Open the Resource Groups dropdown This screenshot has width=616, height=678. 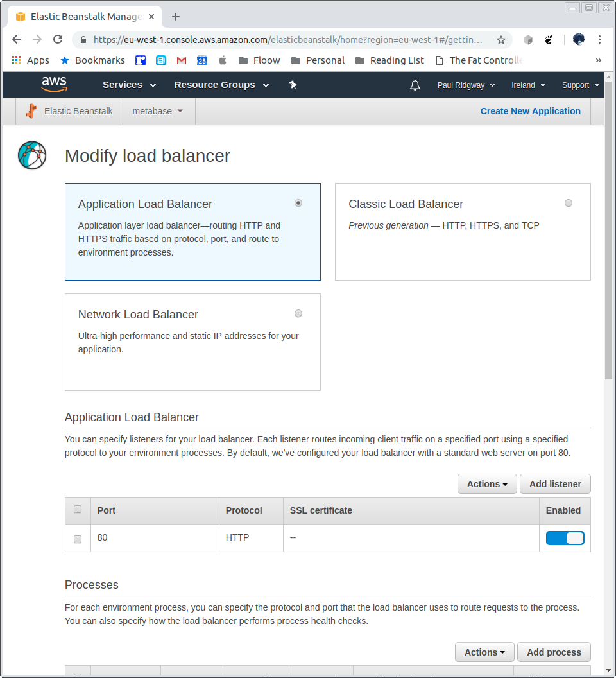tap(221, 85)
